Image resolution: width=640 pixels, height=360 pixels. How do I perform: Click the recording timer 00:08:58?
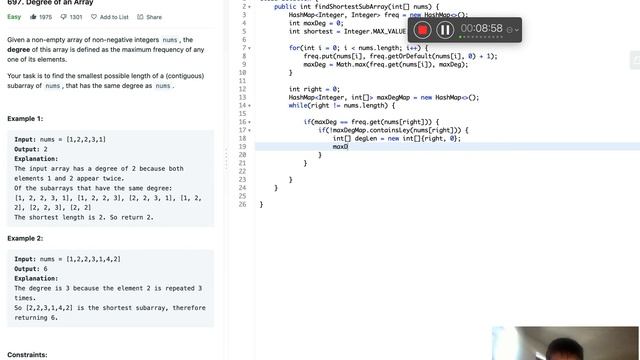pyautogui.click(x=482, y=29)
